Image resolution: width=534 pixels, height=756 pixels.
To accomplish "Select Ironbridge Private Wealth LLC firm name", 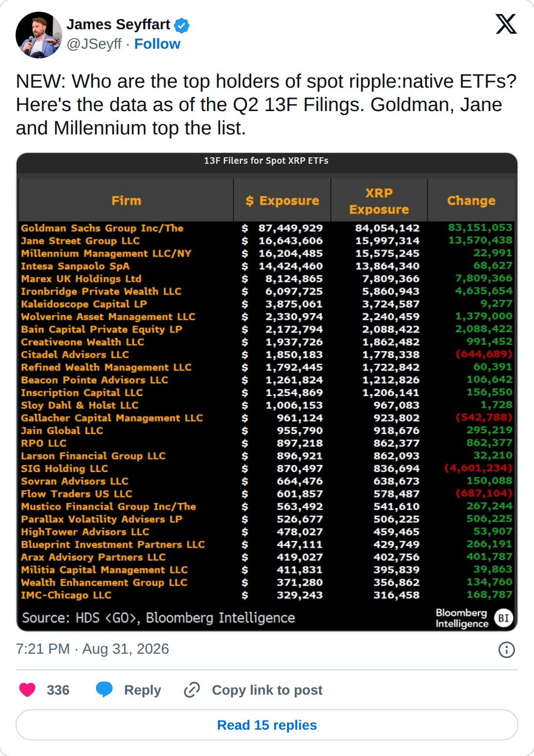I will point(101,291).
